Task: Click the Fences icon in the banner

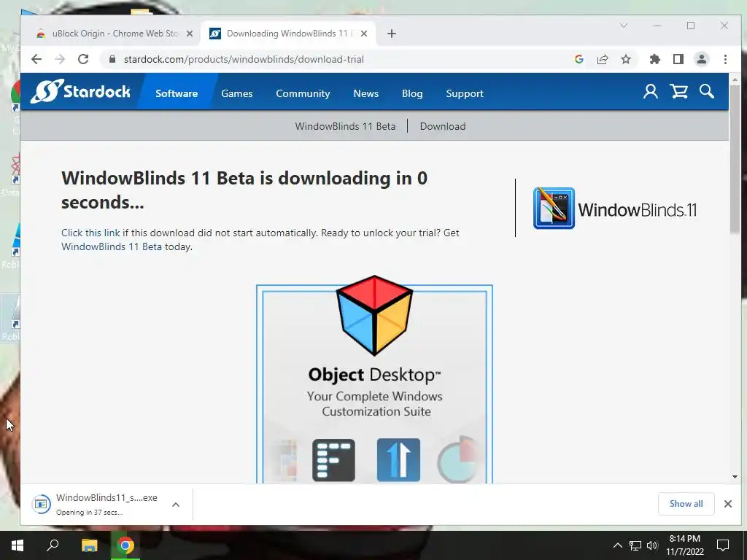Action: pos(333,460)
